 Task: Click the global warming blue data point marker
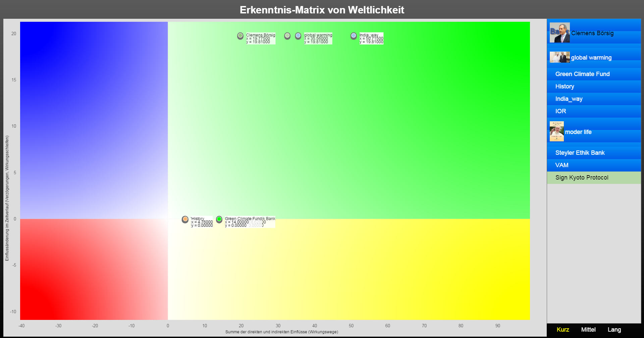298,36
